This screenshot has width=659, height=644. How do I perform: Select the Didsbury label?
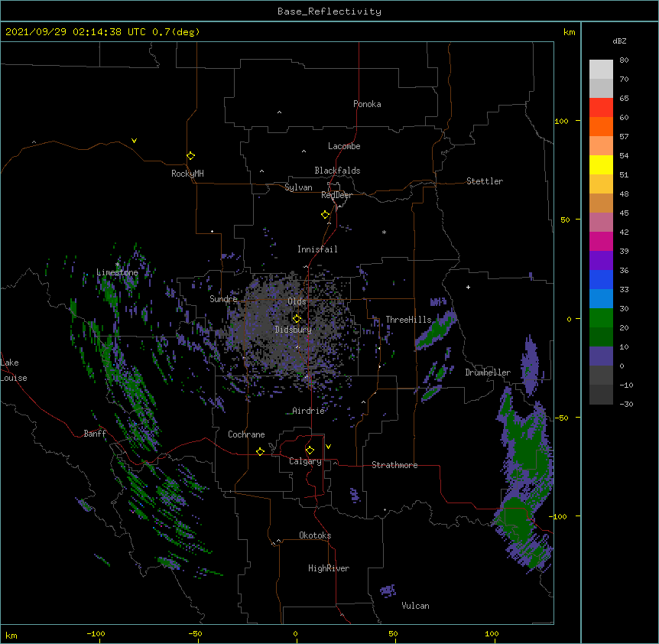pos(294,330)
